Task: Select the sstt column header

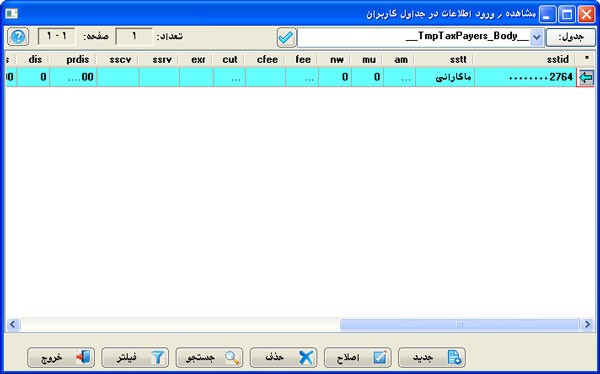Action: tap(444, 59)
